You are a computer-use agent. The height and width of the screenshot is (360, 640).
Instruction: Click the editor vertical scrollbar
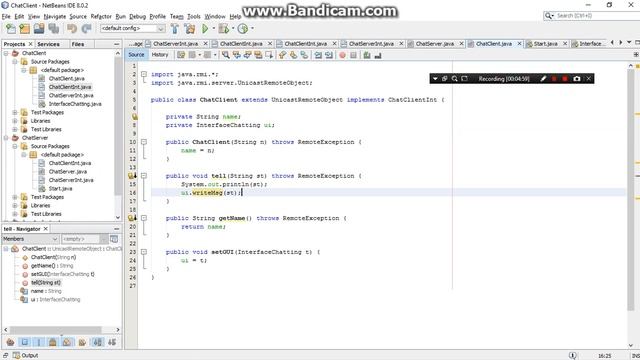[x=631, y=190]
